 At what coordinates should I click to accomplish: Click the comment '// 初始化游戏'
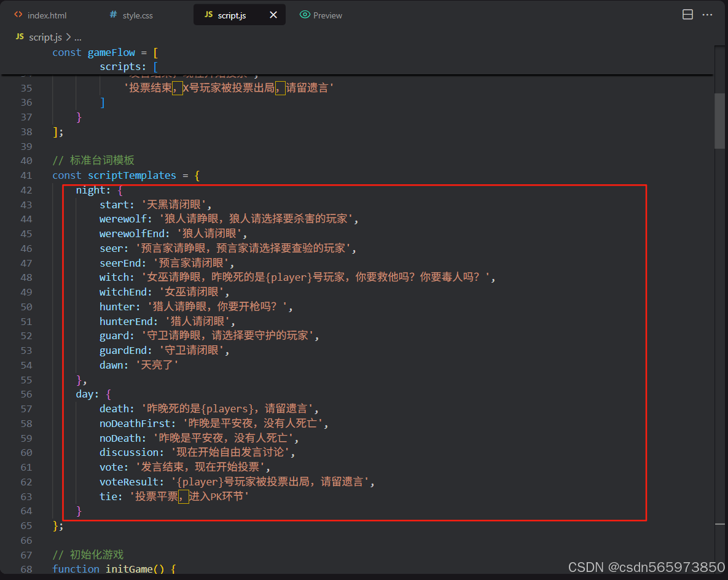tap(88, 555)
